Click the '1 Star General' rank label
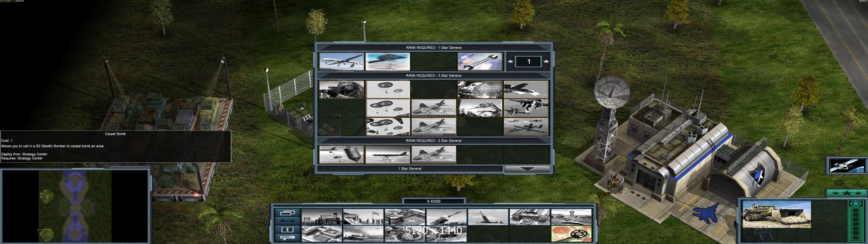Image resolution: width=868 pixels, height=244 pixels. pyautogui.click(x=410, y=169)
